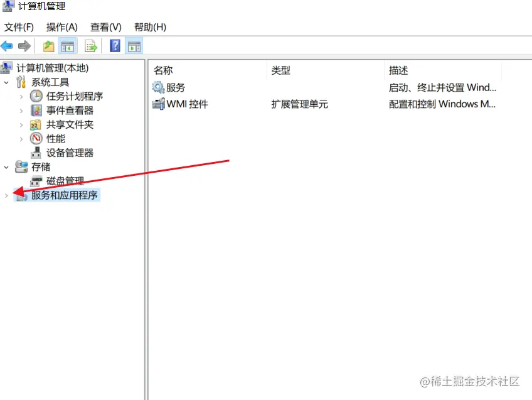Click the 计算机管理 title bar icon
Viewport: 532px width, 400px height.
click(8, 6)
